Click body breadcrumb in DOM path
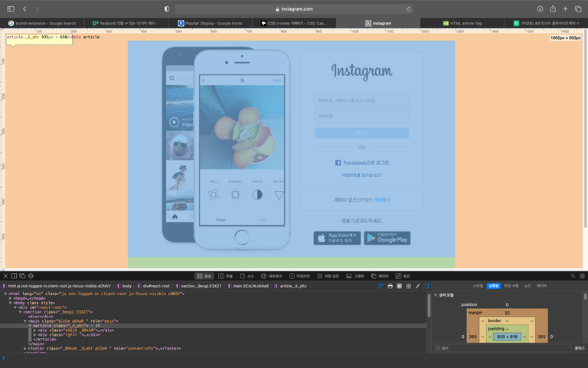This screenshot has height=368, width=588. (125, 286)
